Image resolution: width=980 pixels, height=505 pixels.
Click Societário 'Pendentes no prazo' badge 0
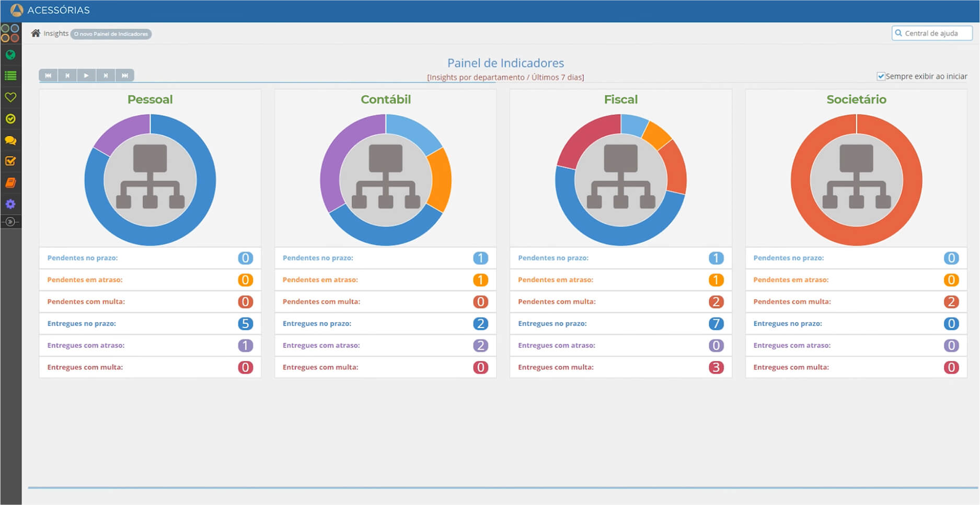pyautogui.click(x=951, y=258)
